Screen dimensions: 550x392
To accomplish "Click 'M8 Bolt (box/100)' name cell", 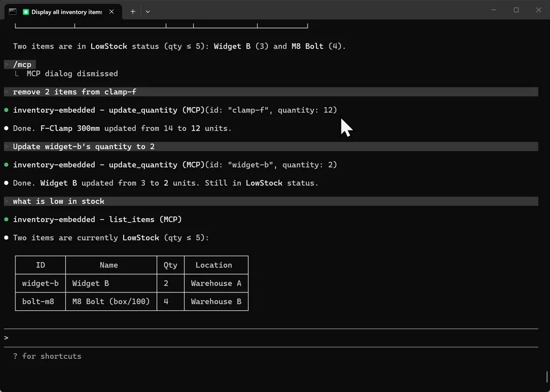I will click(x=111, y=302).
